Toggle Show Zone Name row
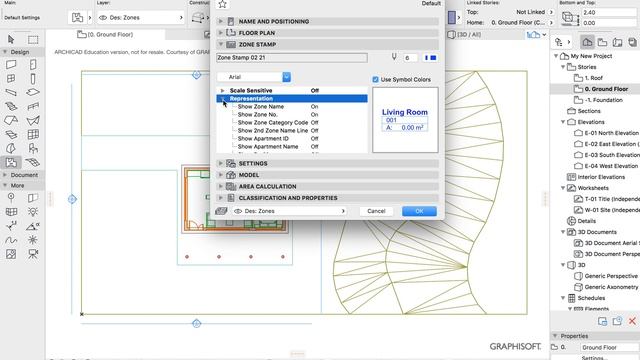The image size is (640, 360). (292, 107)
